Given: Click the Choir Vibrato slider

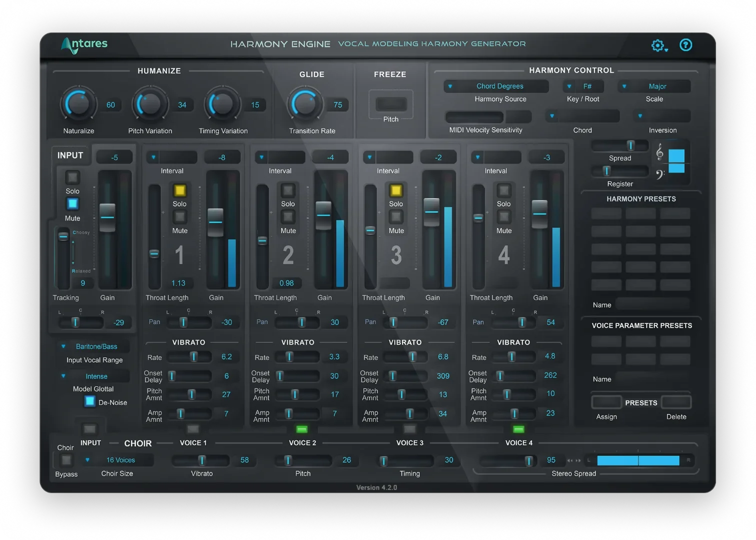Looking at the screenshot, I should coord(200,460).
